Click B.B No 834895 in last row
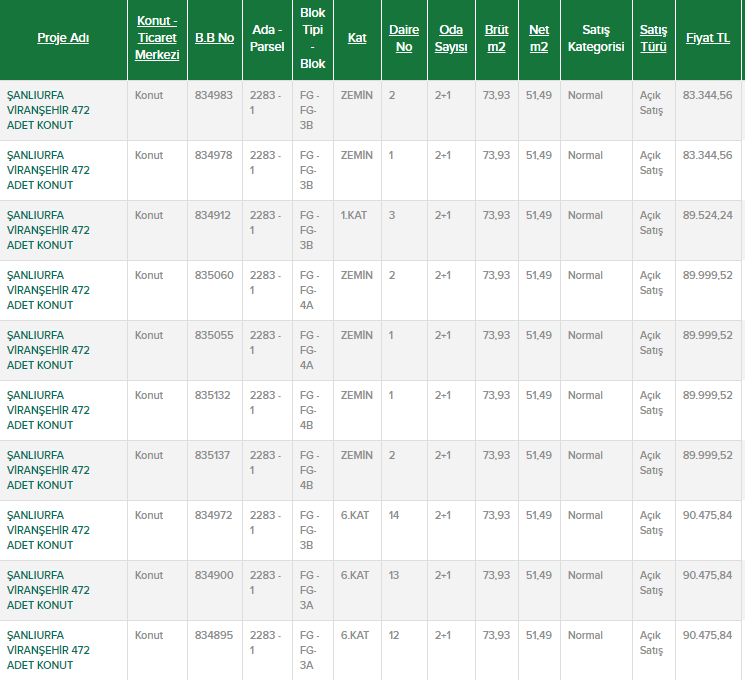This screenshot has height=680, width=745. coord(214,635)
